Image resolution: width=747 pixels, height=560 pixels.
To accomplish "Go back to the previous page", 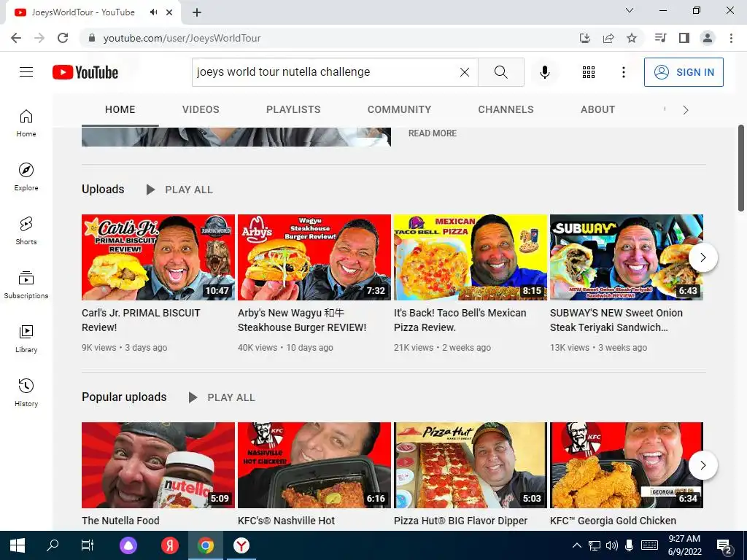I will click(16, 38).
